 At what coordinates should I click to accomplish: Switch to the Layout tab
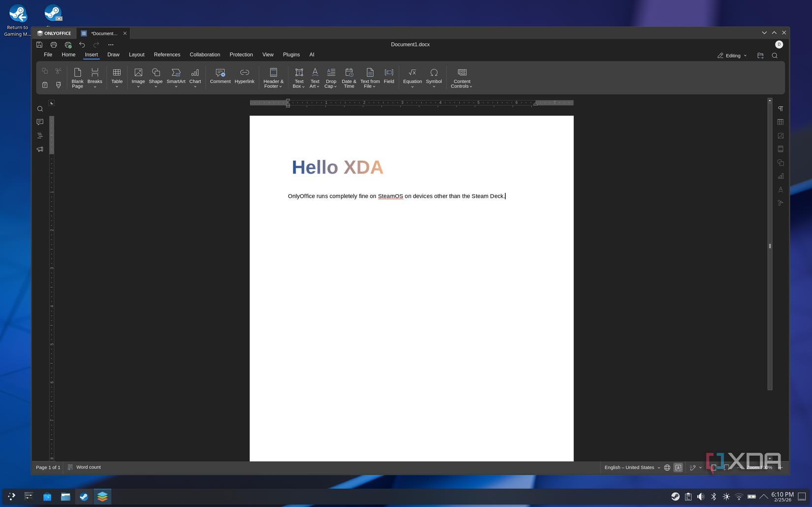(x=136, y=55)
